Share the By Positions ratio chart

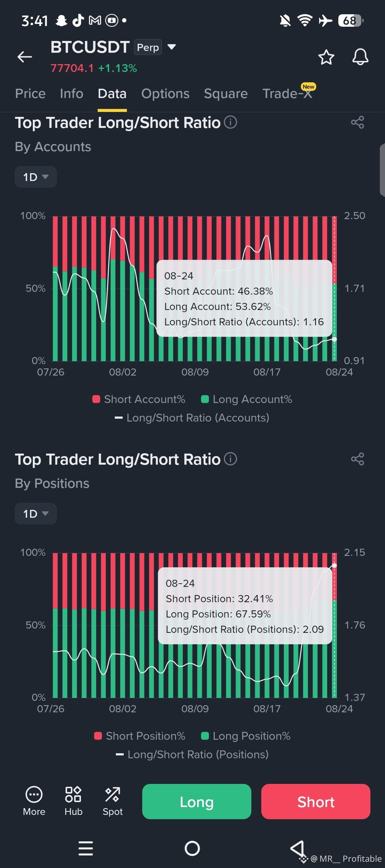(358, 459)
